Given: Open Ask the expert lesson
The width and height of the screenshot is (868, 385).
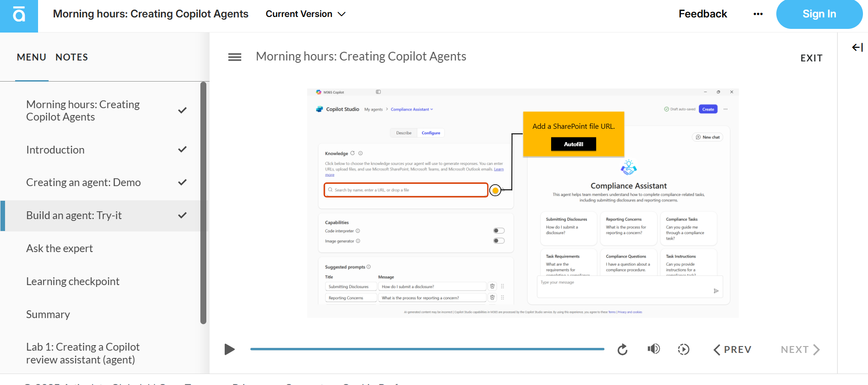Looking at the screenshot, I should coord(104,248).
